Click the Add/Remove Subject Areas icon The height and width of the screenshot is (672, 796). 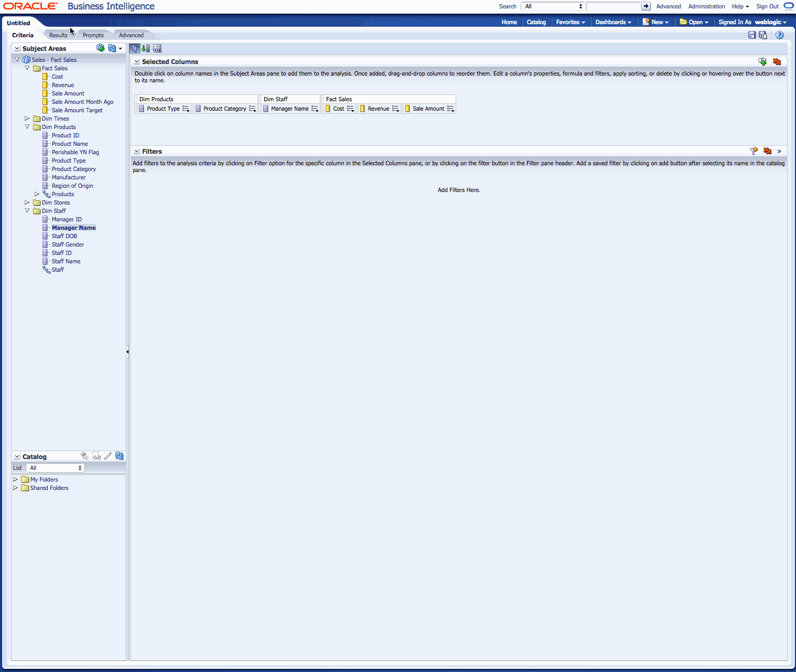tap(101, 48)
